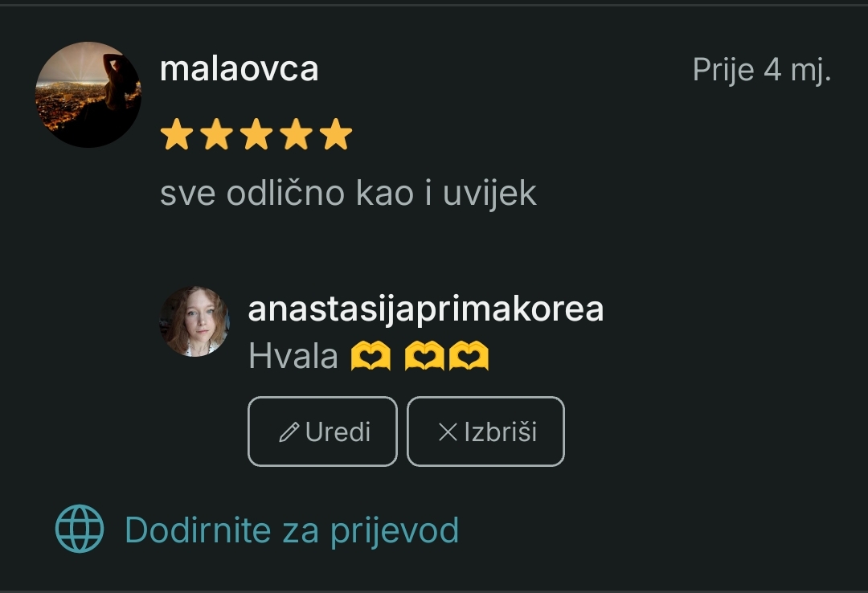Select the second rating star
The image size is (868, 593).
coord(216,134)
